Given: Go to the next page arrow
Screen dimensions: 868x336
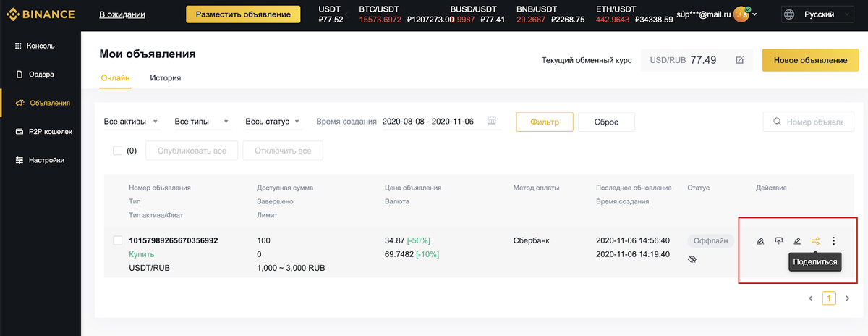Looking at the screenshot, I should (848, 298).
